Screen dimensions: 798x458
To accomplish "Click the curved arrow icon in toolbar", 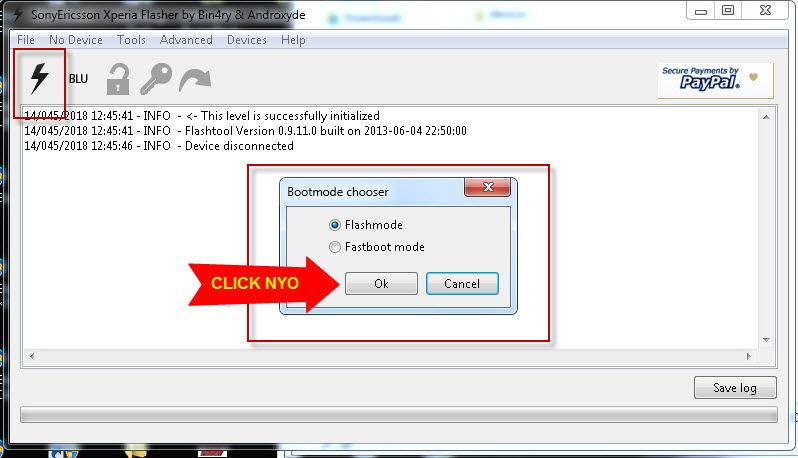I will [195, 80].
